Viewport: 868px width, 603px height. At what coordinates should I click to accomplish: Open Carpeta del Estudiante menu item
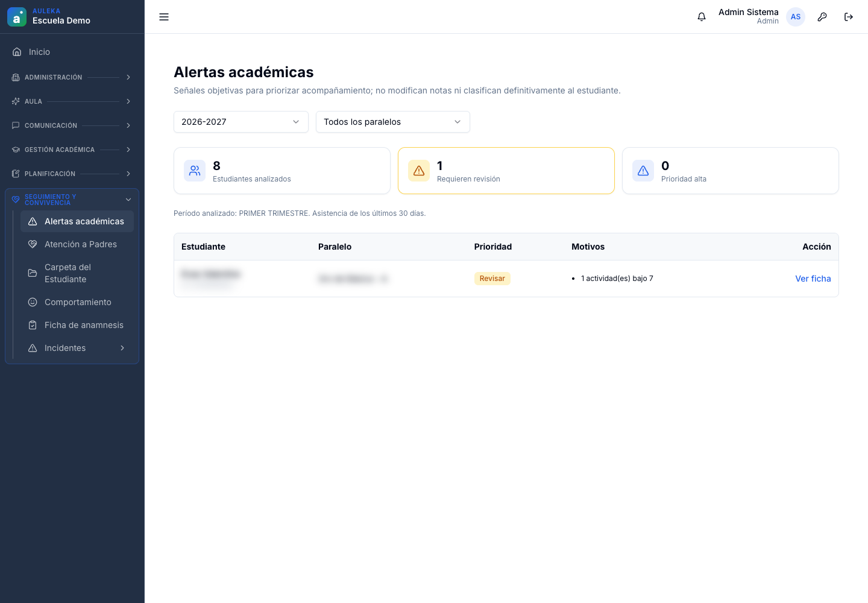pos(77,273)
